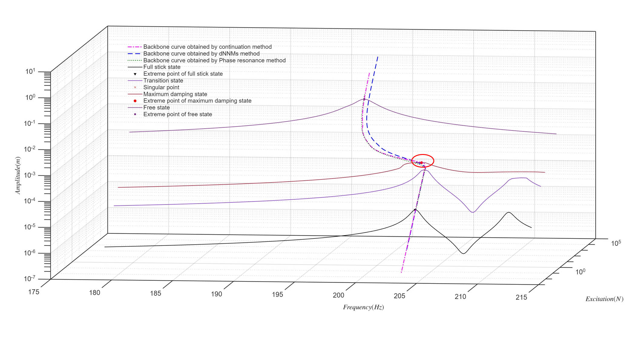Click the 'Full stick state' legend label

(x=162, y=67)
